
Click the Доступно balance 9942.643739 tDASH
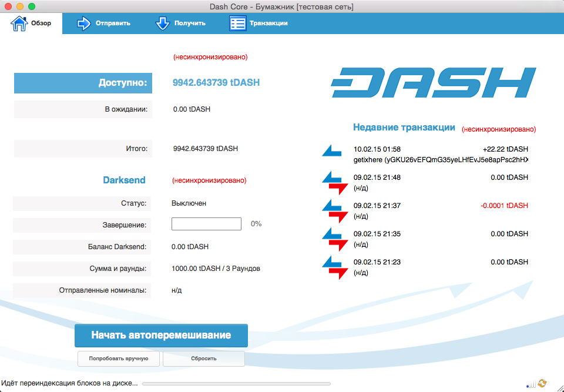pyautogui.click(x=216, y=83)
